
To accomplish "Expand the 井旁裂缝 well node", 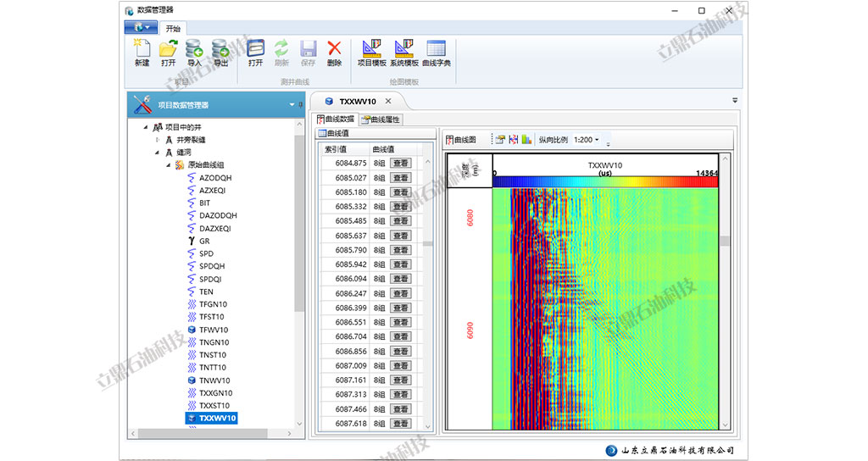I will 157,140.
